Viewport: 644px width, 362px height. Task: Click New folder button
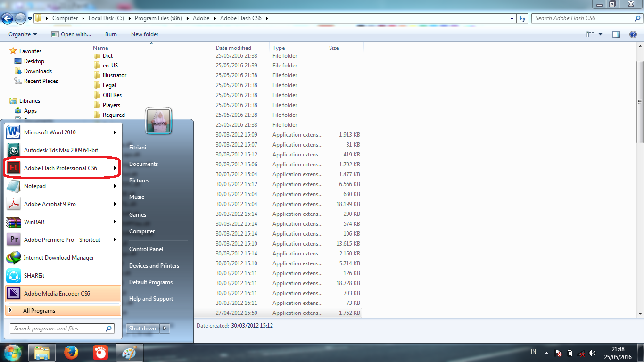click(x=145, y=34)
